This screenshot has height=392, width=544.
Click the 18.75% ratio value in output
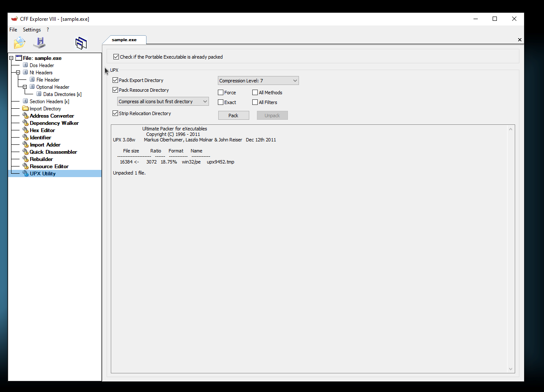pyautogui.click(x=169, y=162)
